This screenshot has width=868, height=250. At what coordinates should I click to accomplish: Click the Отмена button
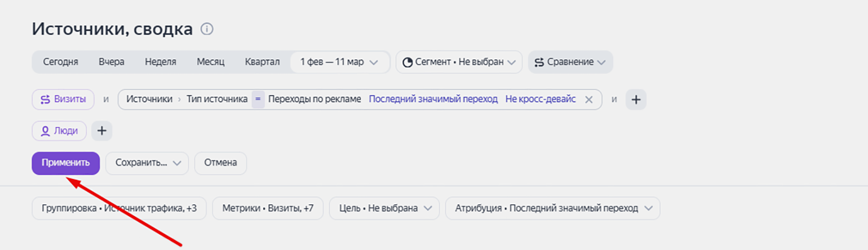point(220,163)
